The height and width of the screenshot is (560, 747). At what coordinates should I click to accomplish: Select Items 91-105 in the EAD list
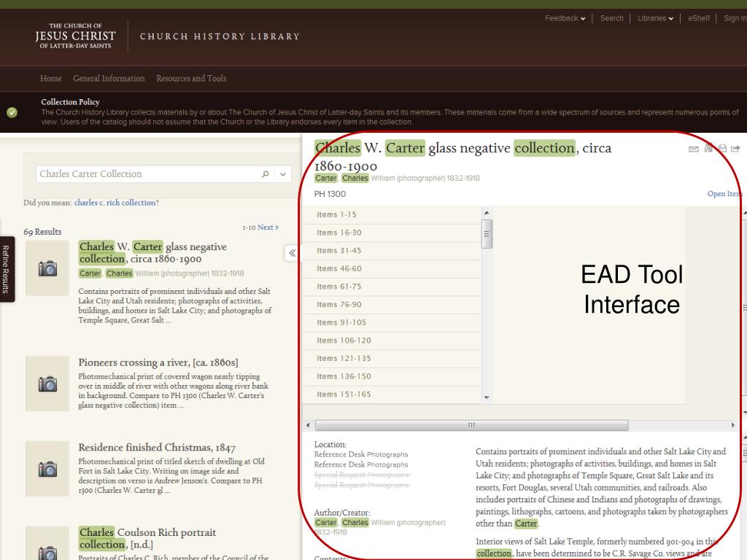(392, 323)
